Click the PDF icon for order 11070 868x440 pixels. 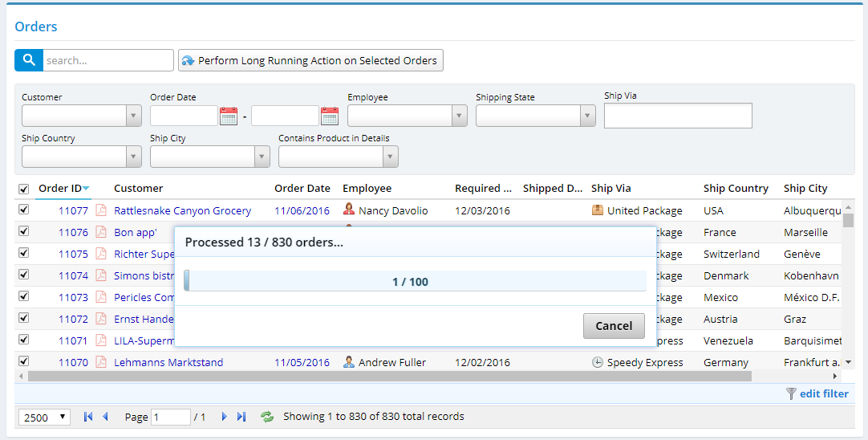(x=101, y=362)
